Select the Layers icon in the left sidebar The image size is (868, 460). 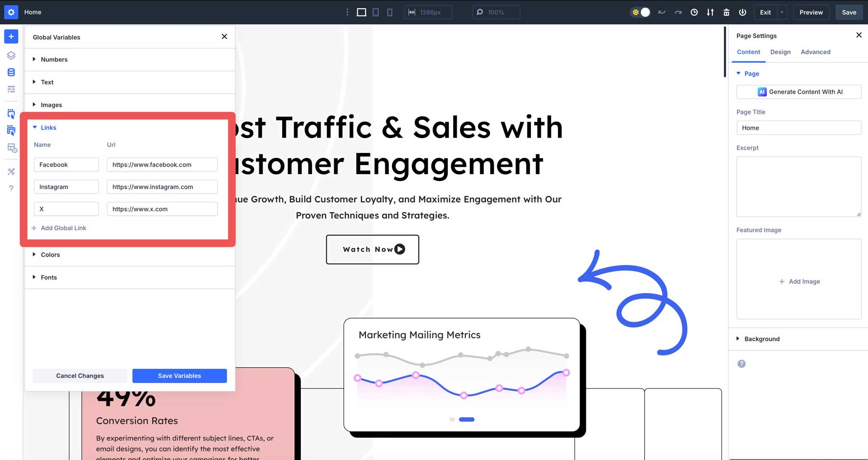click(x=11, y=55)
